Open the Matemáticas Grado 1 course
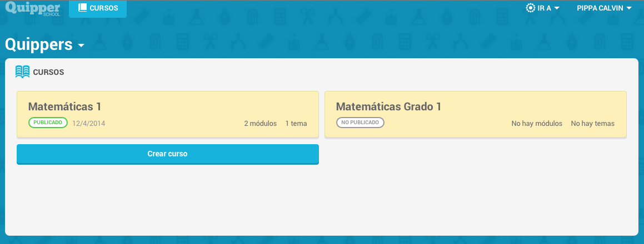This screenshot has width=644, height=244. pyautogui.click(x=476, y=114)
